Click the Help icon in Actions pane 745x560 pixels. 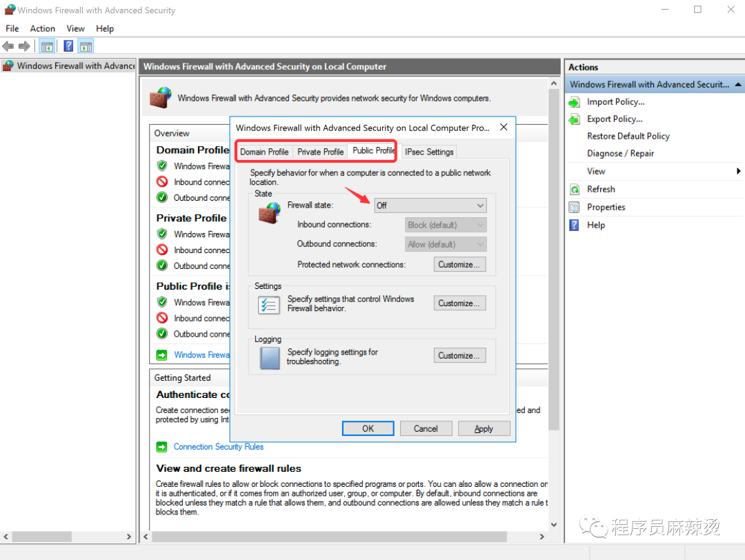point(575,225)
